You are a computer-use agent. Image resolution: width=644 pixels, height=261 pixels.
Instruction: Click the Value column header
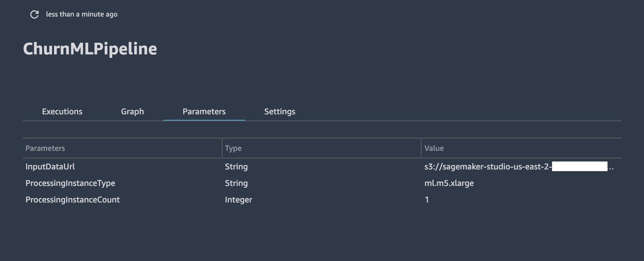tap(434, 148)
